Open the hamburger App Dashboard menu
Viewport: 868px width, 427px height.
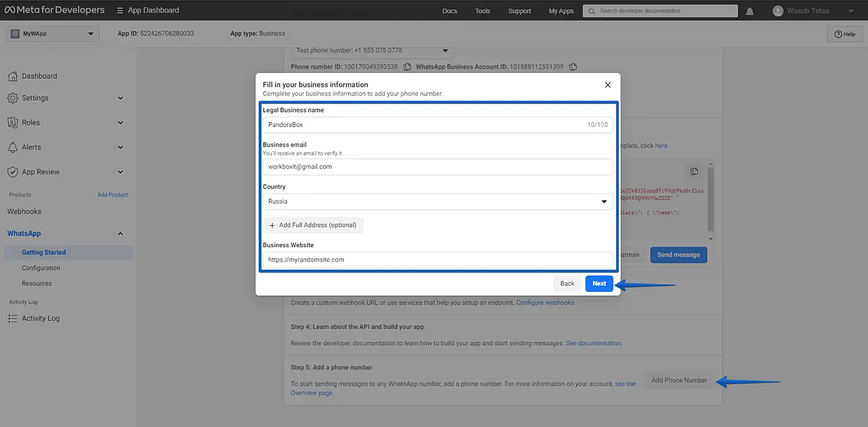(120, 11)
